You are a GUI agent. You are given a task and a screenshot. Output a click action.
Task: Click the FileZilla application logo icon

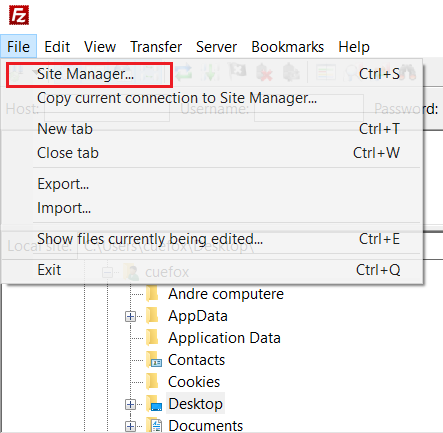pos(19,15)
